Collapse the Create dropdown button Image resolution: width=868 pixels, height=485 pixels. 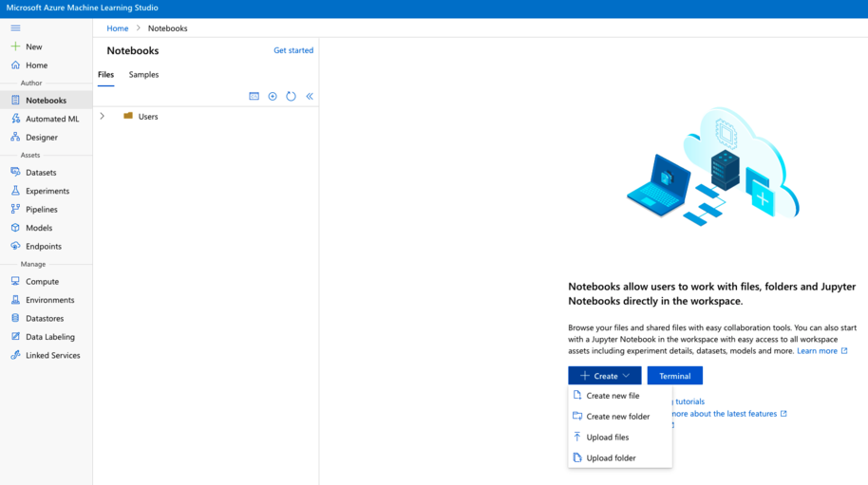pyautogui.click(x=604, y=376)
